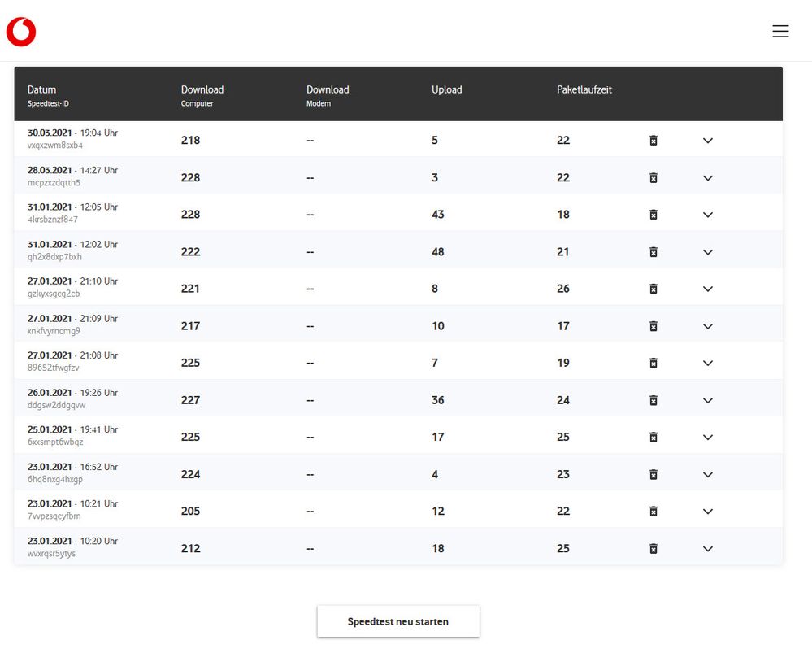Delete the 25.01.2021 19:41 speedtest entry
Viewport: 812px width, 653px height.
coord(654,437)
